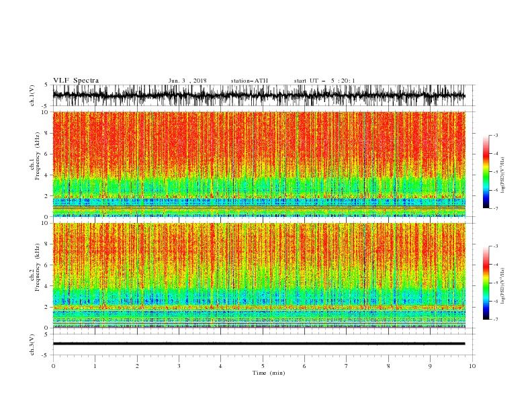Click the "ch.1(V)" waveform axis label
This screenshot has height=411, width=532.
tap(32, 95)
